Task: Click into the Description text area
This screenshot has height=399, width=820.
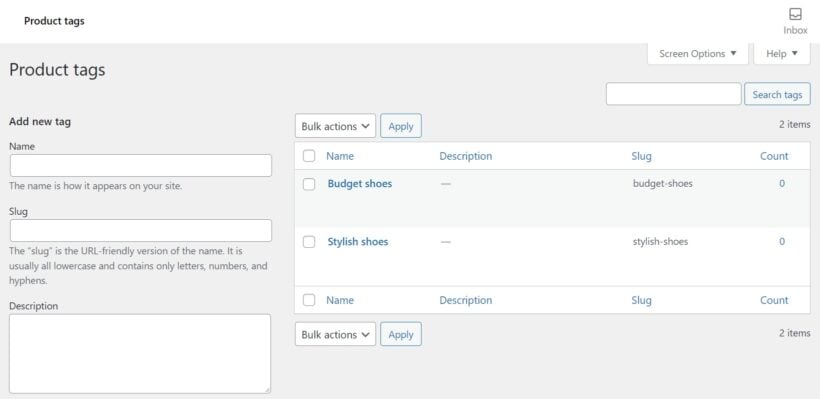Action: (x=140, y=354)
